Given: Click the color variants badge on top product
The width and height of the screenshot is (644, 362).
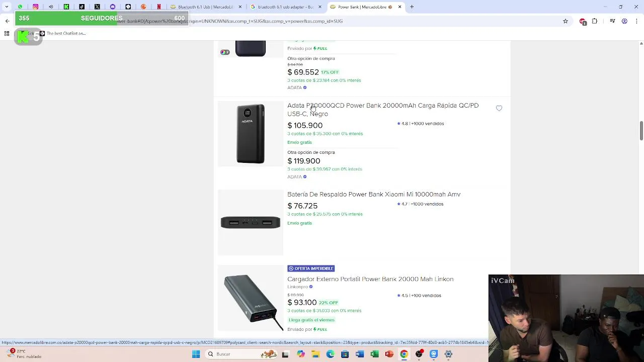Looking at the screenshot, I should [225, 52].
